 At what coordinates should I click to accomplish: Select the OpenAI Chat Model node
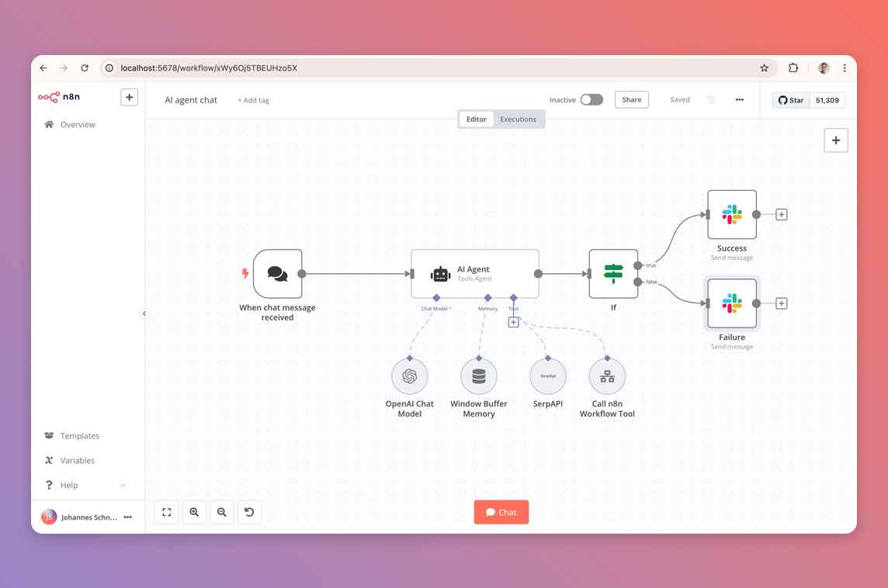[x=409, y=376]
